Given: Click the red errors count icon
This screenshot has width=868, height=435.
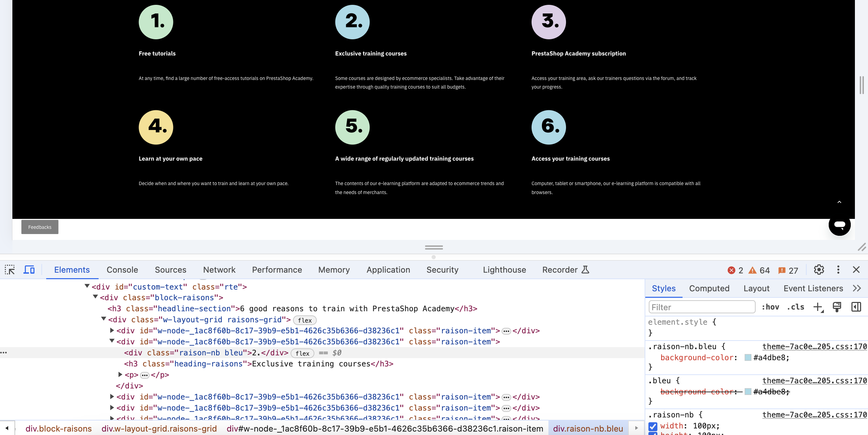Looking at the screenshot, I should (731, 270).
